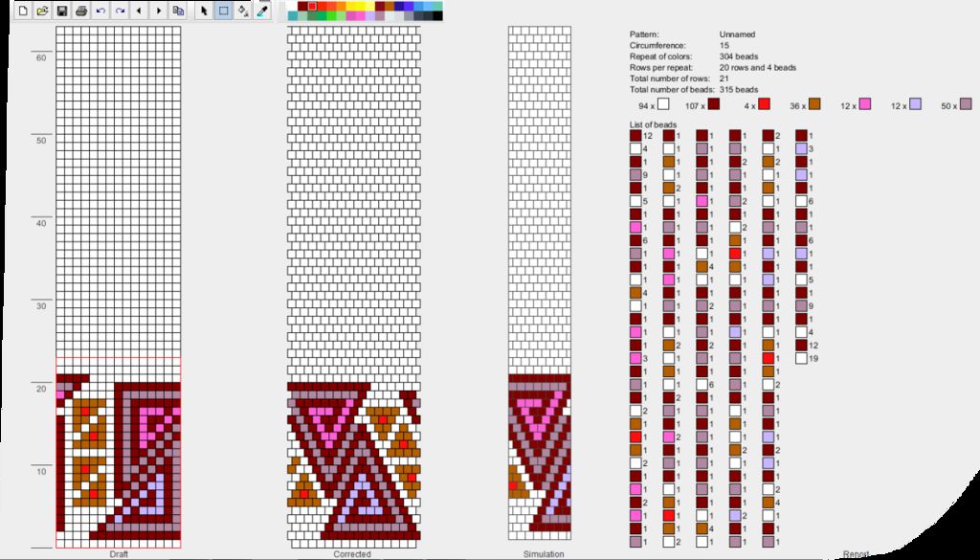The width and height of the screenshot is (980, 560).
Task: Click the copy/arrange selection icon
Action: coord(178,11)
